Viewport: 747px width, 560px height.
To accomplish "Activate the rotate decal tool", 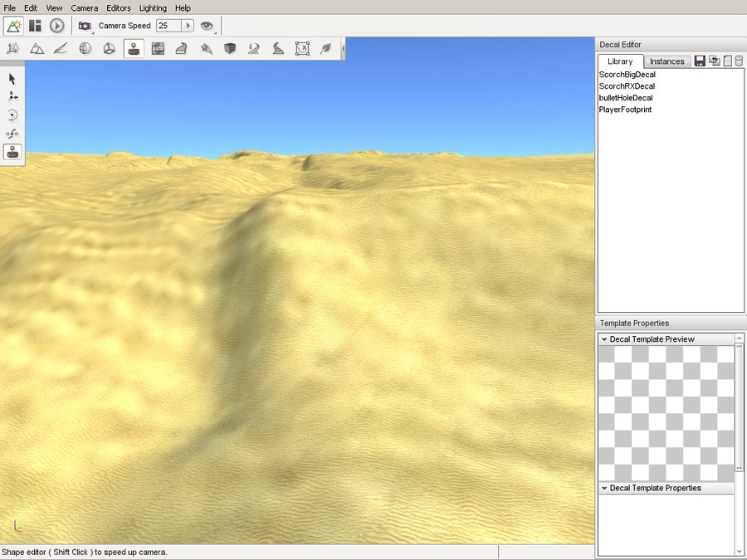I will (12, 115).
